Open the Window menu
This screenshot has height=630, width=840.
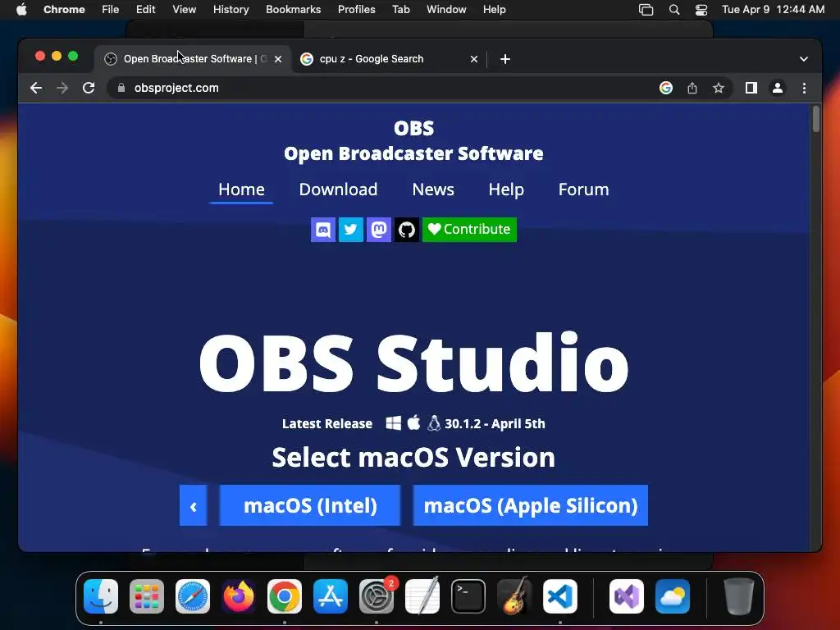(446, 10)
